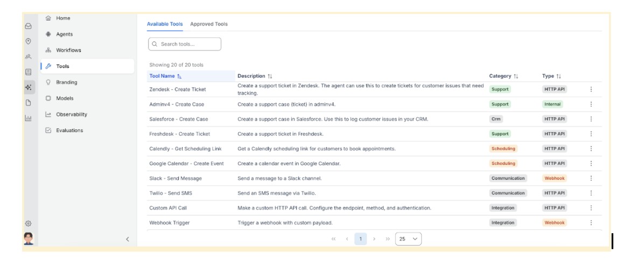Go to Workflows in sidebar
The height and width of the screenshot is (266, 644).
(87, 50)
